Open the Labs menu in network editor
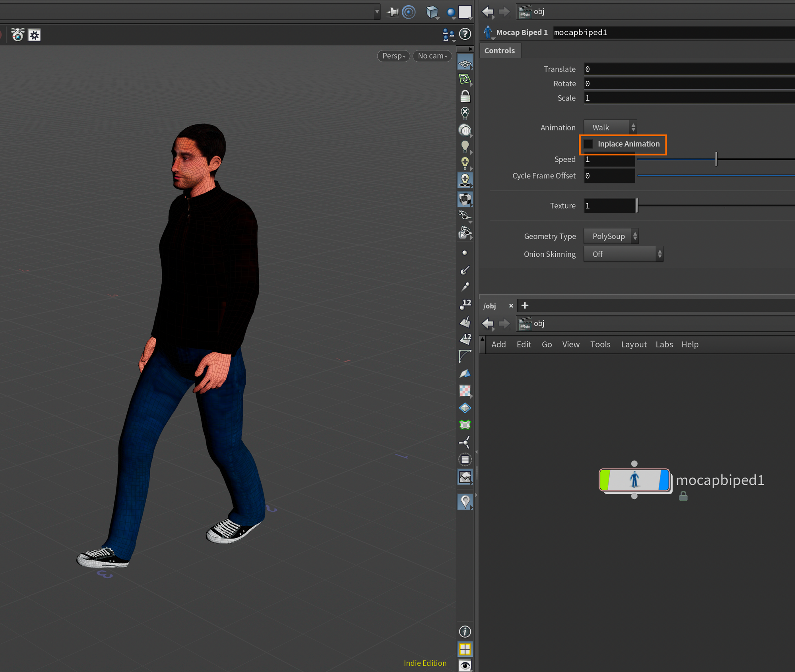Viewport: 795px width, 672px height. click(x=664, y=345)
